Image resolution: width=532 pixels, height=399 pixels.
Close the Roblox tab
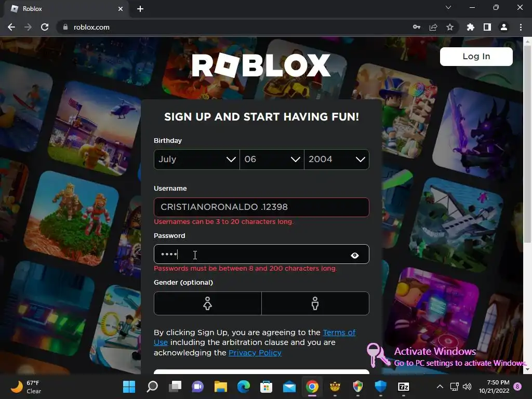coord(121,9)
